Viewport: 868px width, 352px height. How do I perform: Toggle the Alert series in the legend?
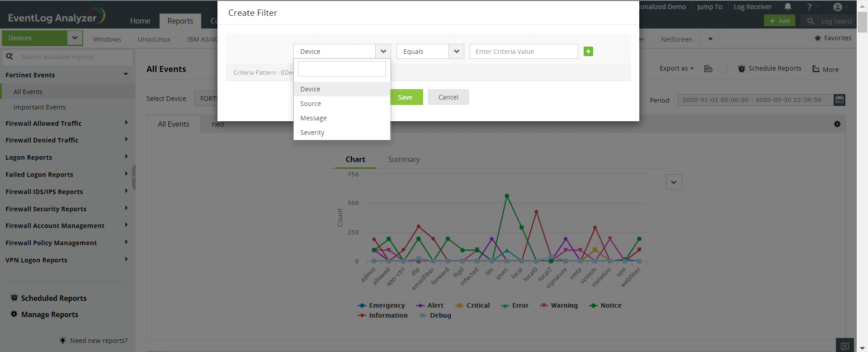[429, 305]
